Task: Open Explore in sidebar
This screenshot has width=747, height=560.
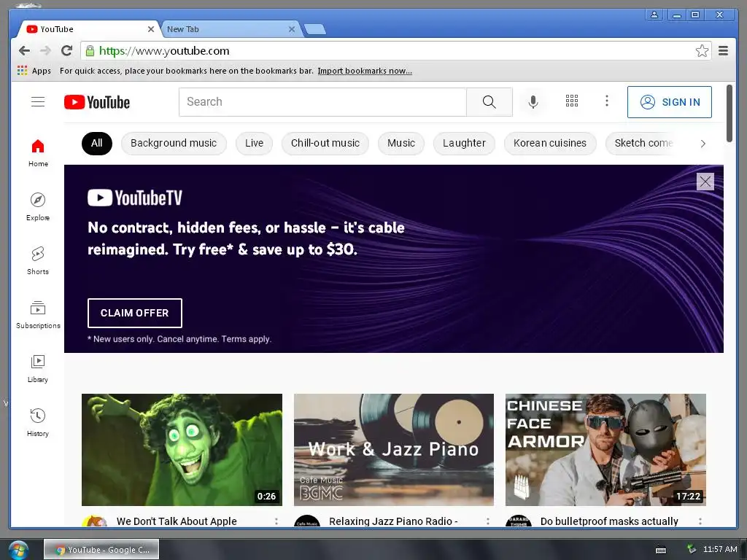Action: pos(38,207)
